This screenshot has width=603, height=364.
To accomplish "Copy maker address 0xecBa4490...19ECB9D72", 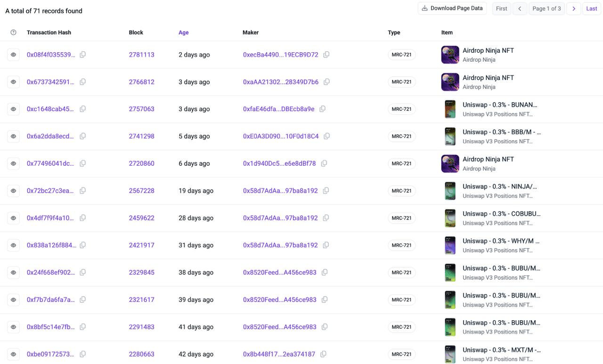I will [x=326, y=55].
